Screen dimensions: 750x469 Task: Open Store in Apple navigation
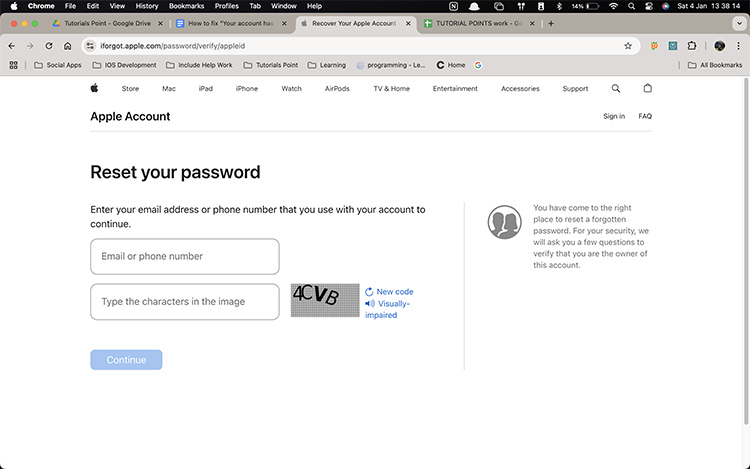point(130,88)
